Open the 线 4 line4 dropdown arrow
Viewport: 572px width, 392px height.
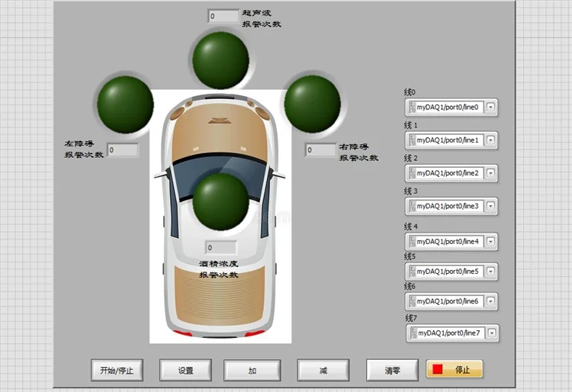[490, 242]
